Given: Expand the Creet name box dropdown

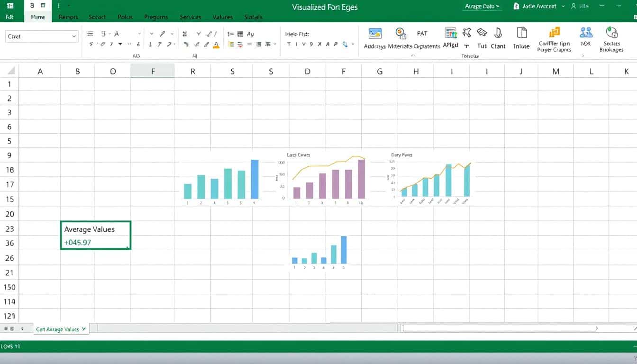Looking at the screenshot, I should coord(74,36).
